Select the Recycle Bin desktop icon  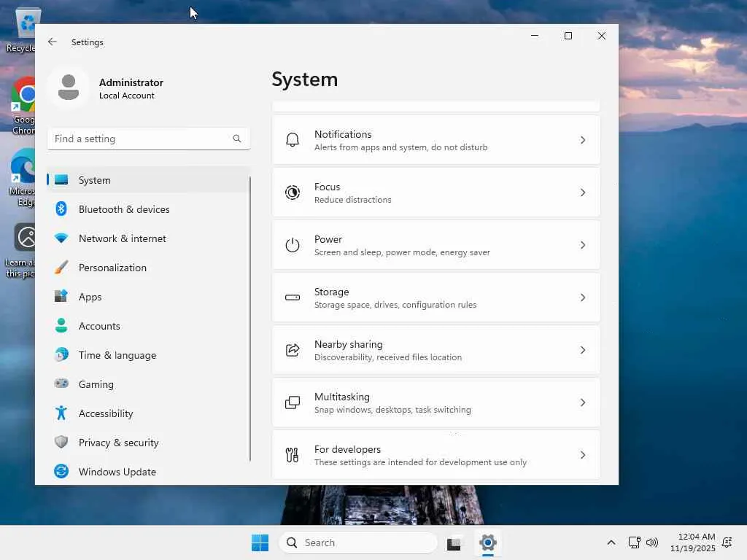[21, 31]
